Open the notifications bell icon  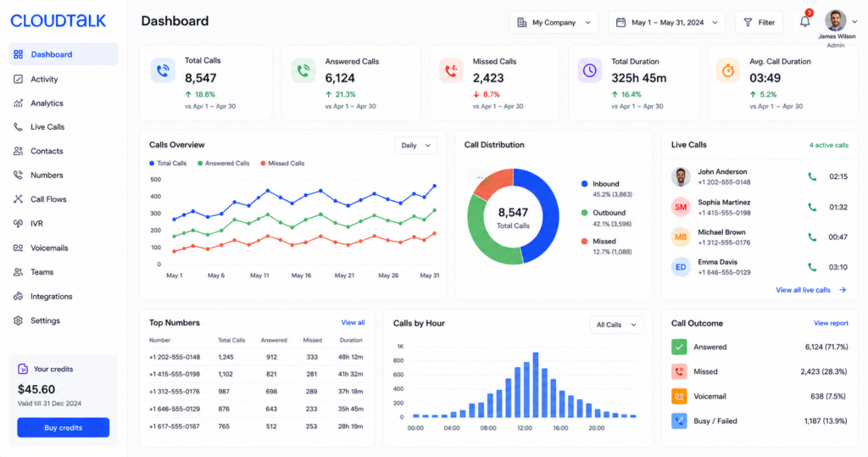coord(805,22)
